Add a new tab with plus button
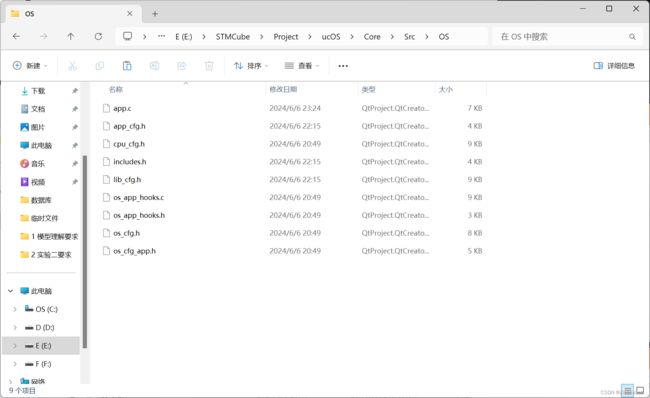 click(155, 14)
